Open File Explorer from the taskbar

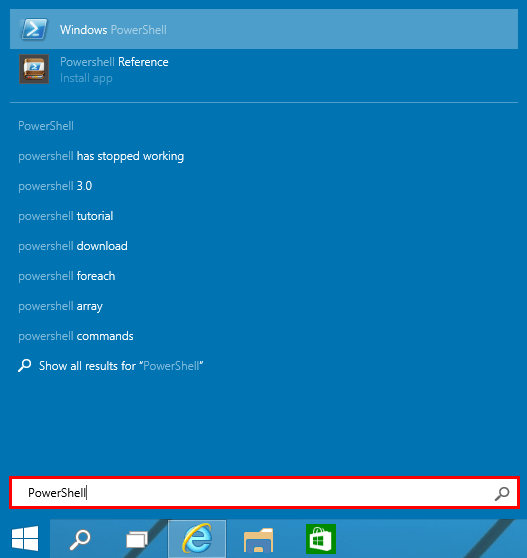(x=258, y=539)
